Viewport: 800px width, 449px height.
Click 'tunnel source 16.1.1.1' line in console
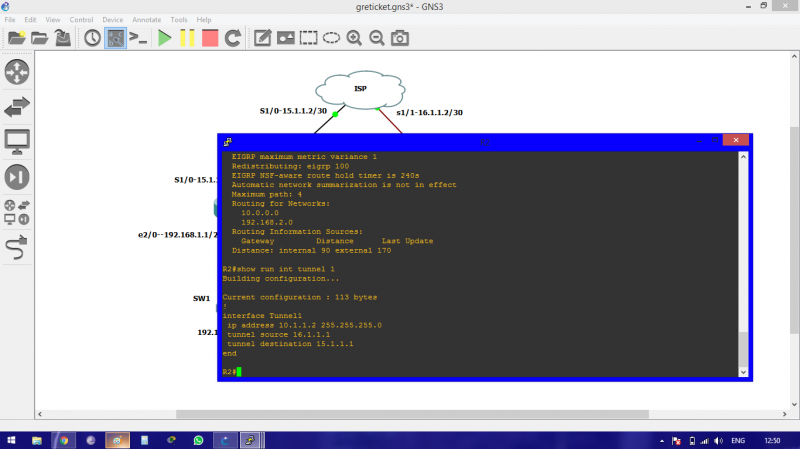click(278, 335)
